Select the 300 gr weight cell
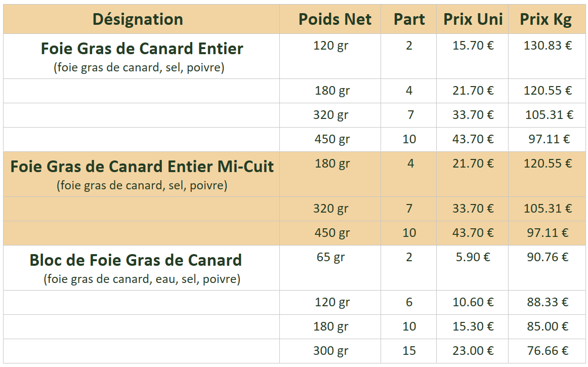 pyautogui.click(x=330, y=351)
